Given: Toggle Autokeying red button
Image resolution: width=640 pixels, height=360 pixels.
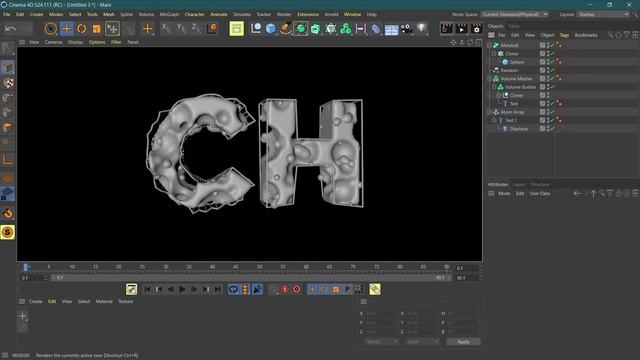Looking at the screenshot, I should (x=296, y=289).
